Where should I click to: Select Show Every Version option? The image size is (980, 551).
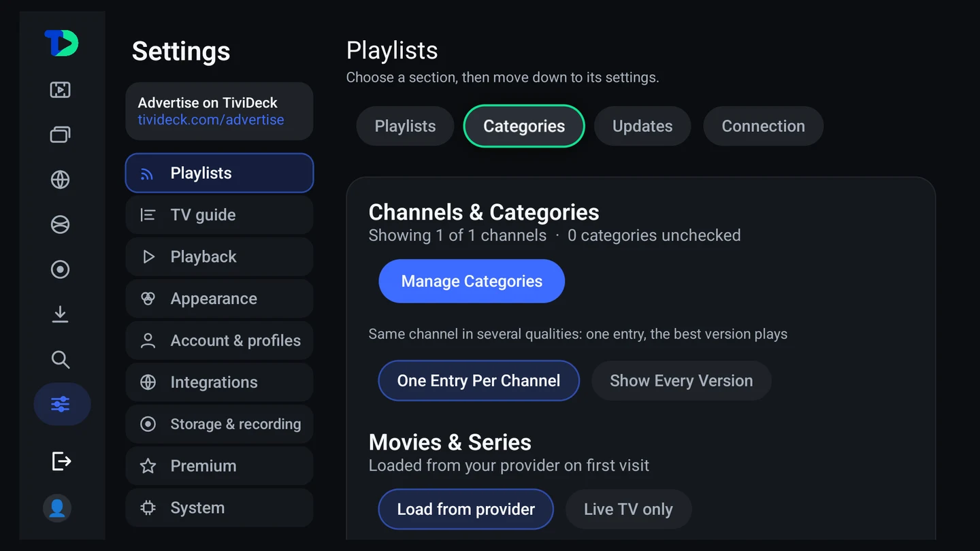tap(681, 380)
